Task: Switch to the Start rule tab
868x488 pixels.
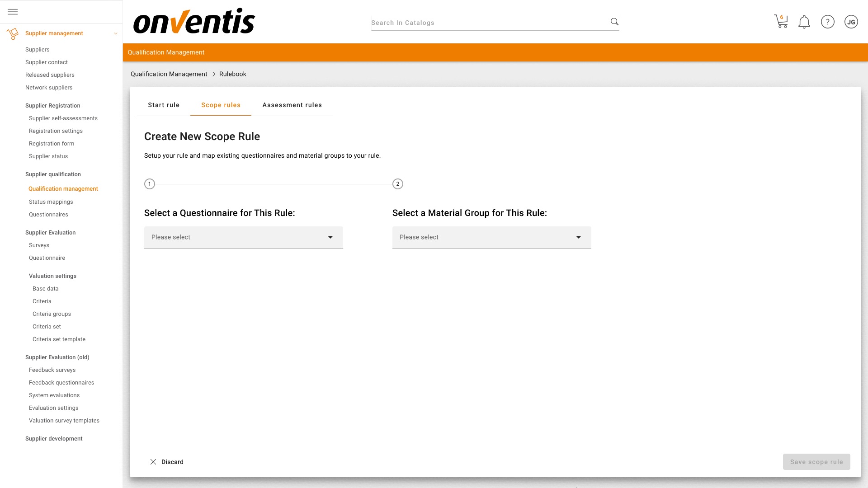Action: coord(164,105)
